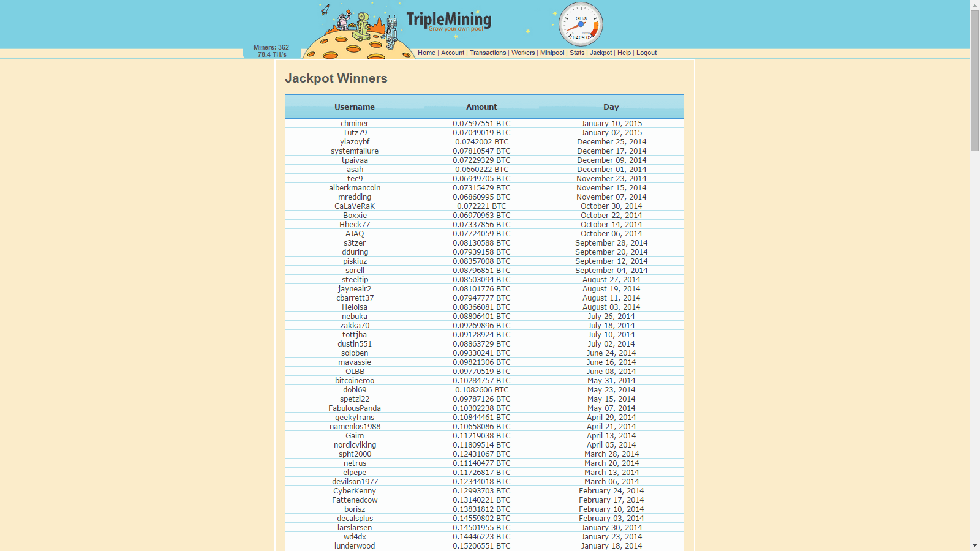The height and width of the screenshot is (551, 980).
Task: Select username systemfailure
Action: pos(355,151)
